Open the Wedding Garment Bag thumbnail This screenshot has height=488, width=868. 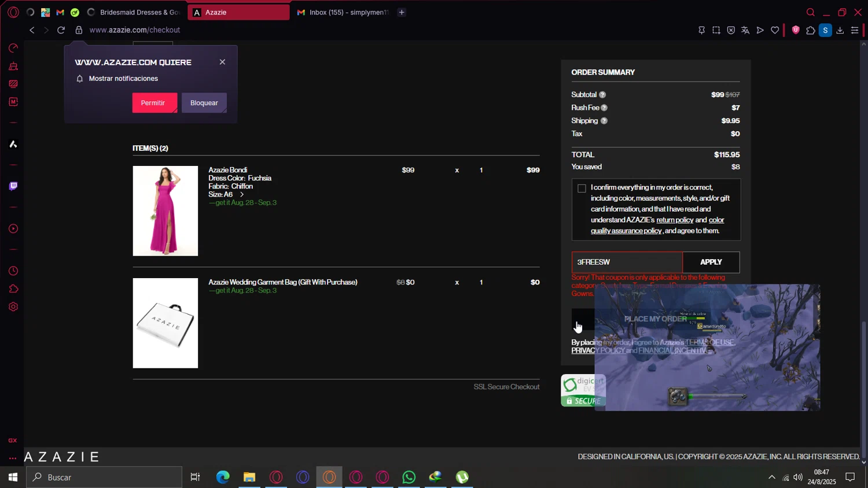coord(165,323)
